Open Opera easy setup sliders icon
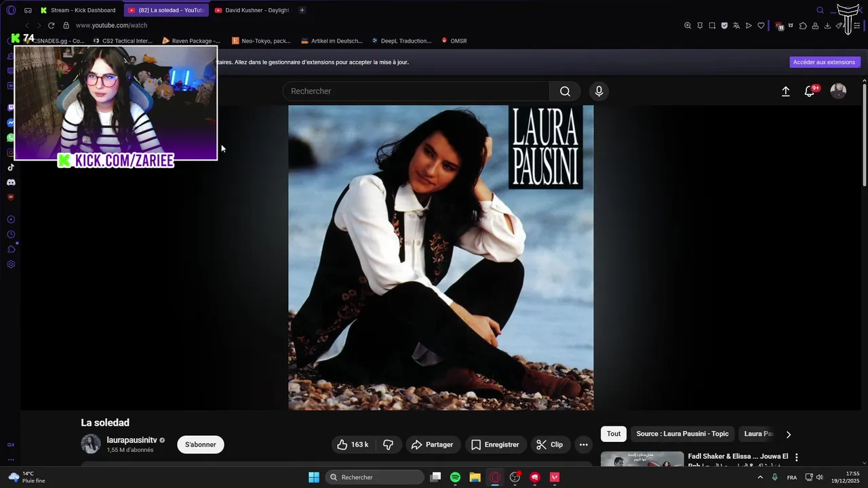Screen dimensions: 868x488 [857, 26]
